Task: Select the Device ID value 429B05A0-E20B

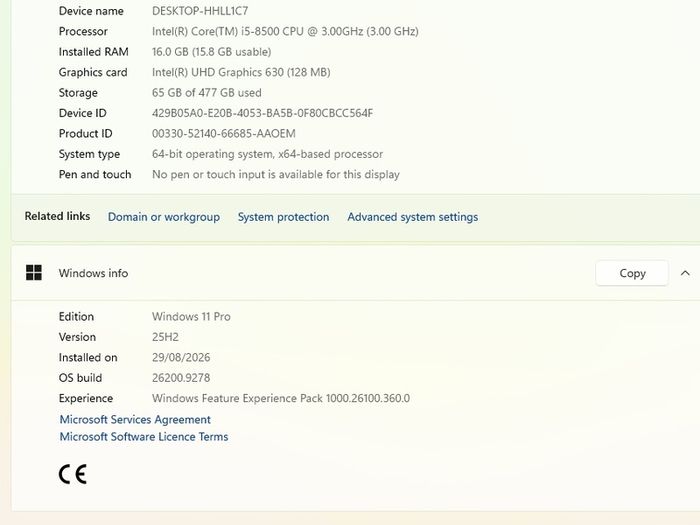Action: point(262,113)
